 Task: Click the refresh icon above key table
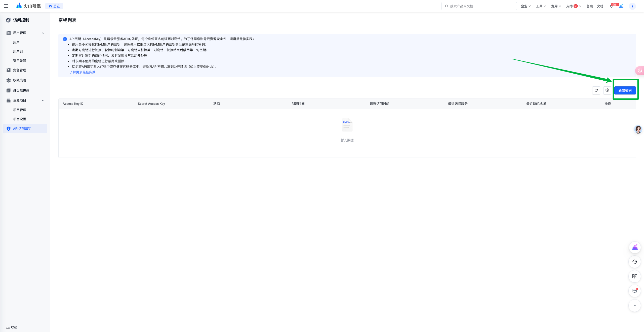point(596,90)
